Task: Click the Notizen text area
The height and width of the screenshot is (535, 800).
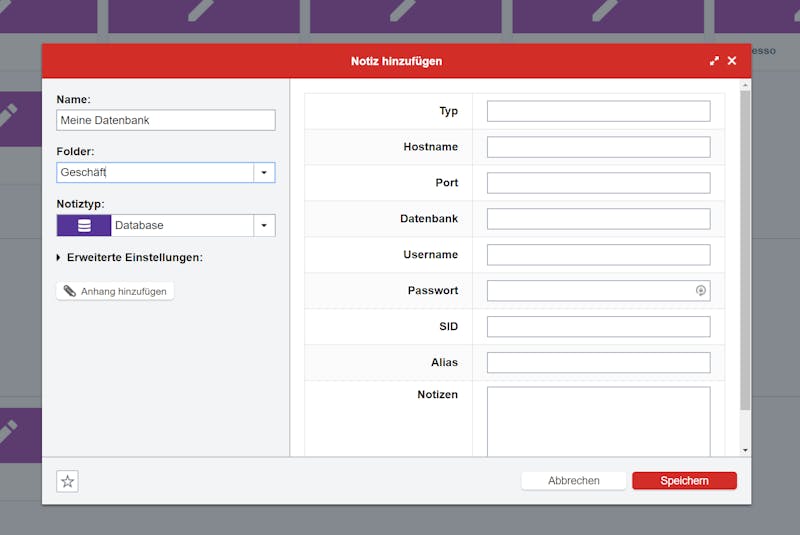Action: tap(598, 421)
